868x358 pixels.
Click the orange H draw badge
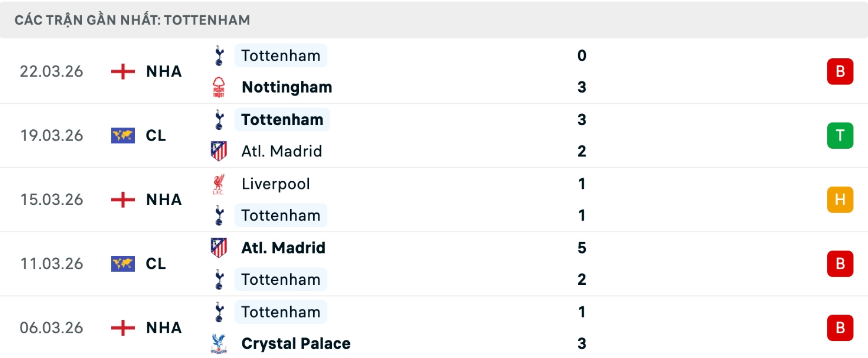pyautogui.click(x=840, y=199)
